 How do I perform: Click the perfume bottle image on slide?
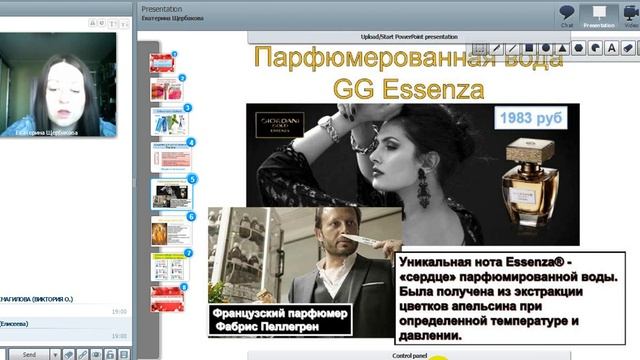530,182
